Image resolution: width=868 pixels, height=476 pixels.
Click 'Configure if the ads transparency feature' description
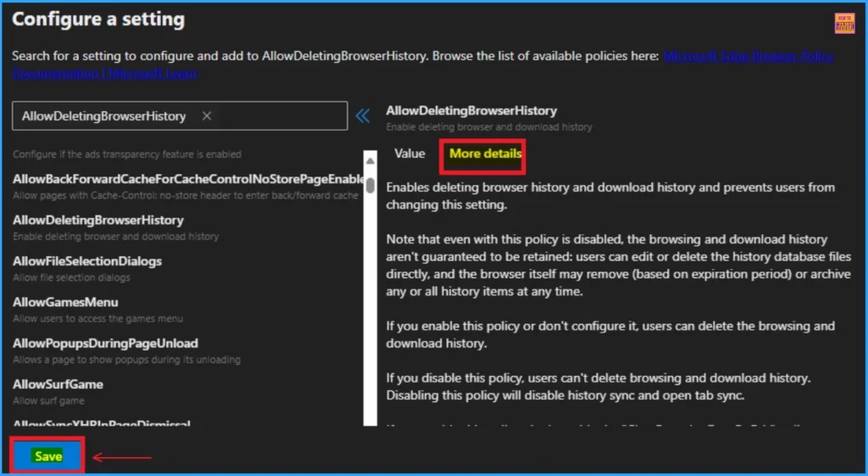[x=127, y=154]
